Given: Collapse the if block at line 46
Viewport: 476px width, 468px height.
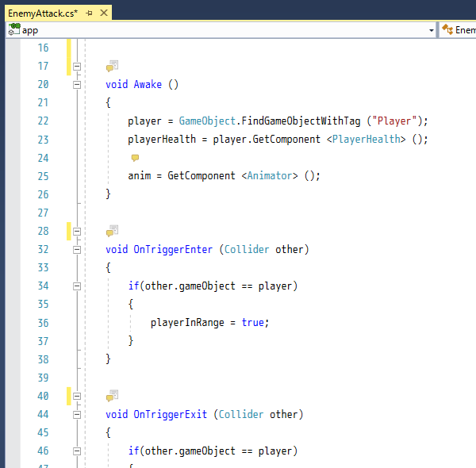Looking at the screenshot, I should (x=77, y=451).
